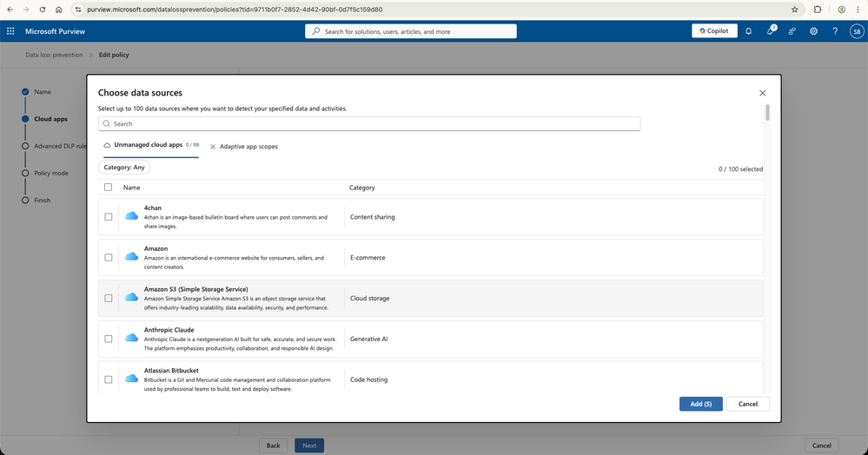Click the E-commerce category cell

click(368, 257)
